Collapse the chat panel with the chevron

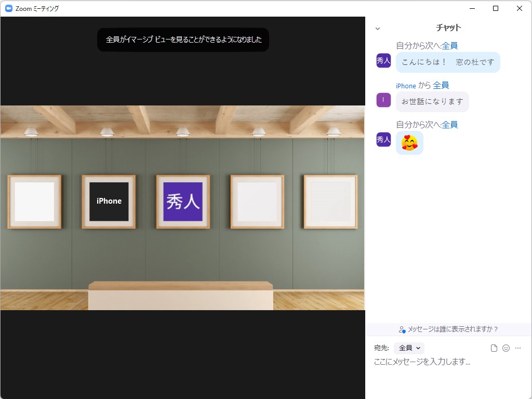point(378,29)
